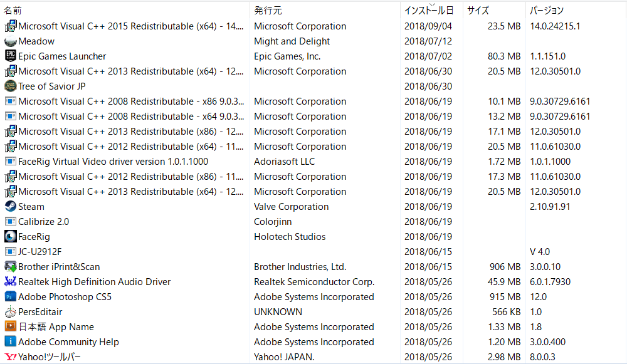Viewport: 627px width, 364px height.
Task: Sort by the 名前 column header
Action: tap(13, 11)
